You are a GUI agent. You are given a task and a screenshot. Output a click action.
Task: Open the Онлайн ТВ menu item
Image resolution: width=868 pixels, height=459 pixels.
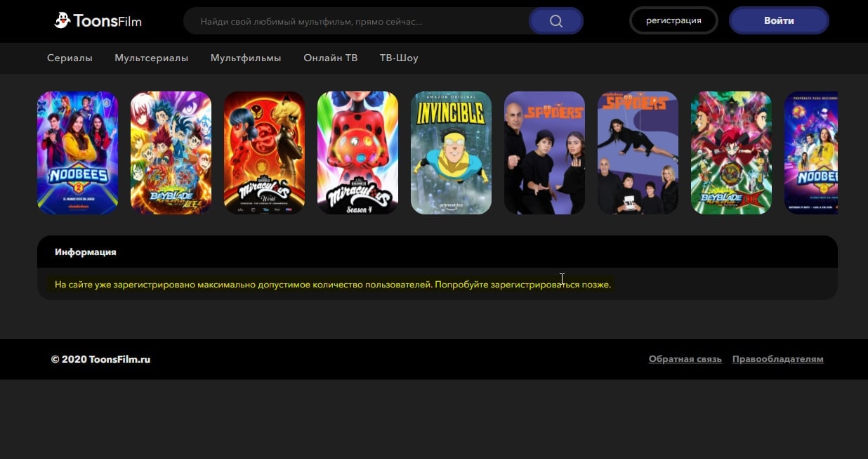pos(331,58)
